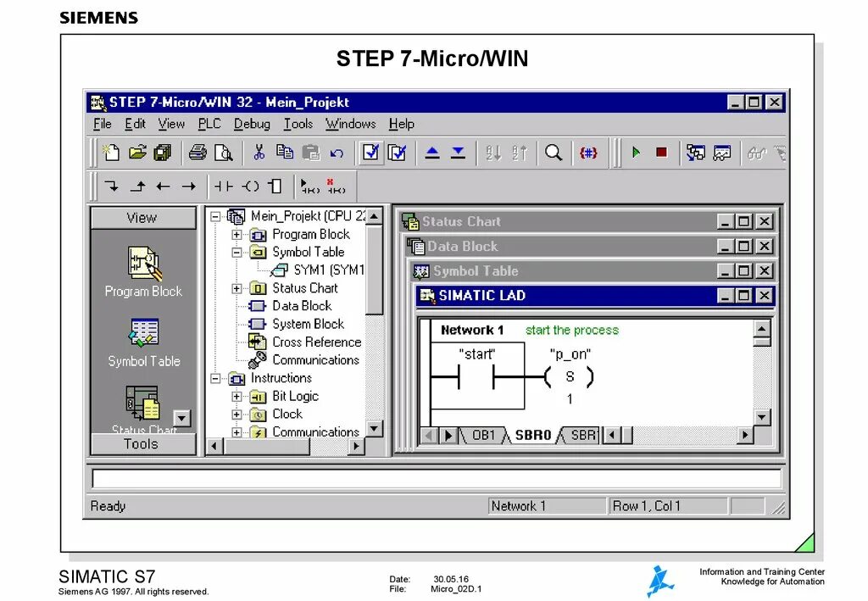Expand the Communications instructions node at the bottom
The height and width of the screenshot is (601, 868).
pyautogui.click(x=236, y=432)
